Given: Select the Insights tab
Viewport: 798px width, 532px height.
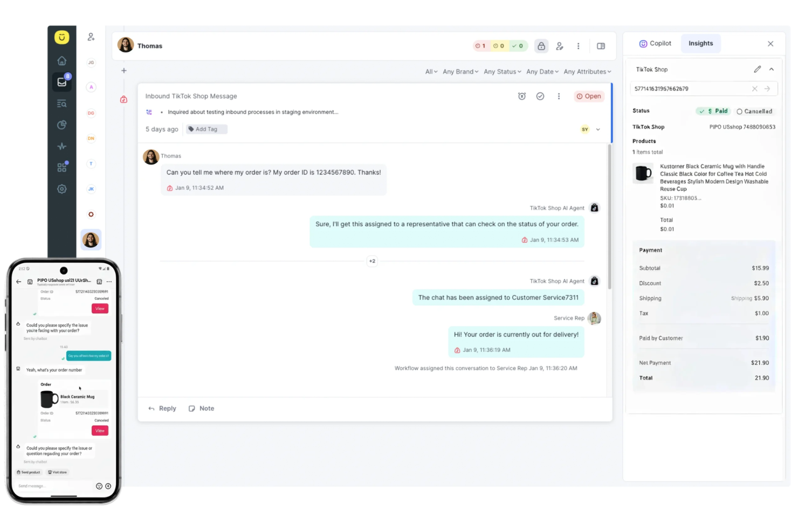Looking at the screenshot, I should [x=700, y=43].
